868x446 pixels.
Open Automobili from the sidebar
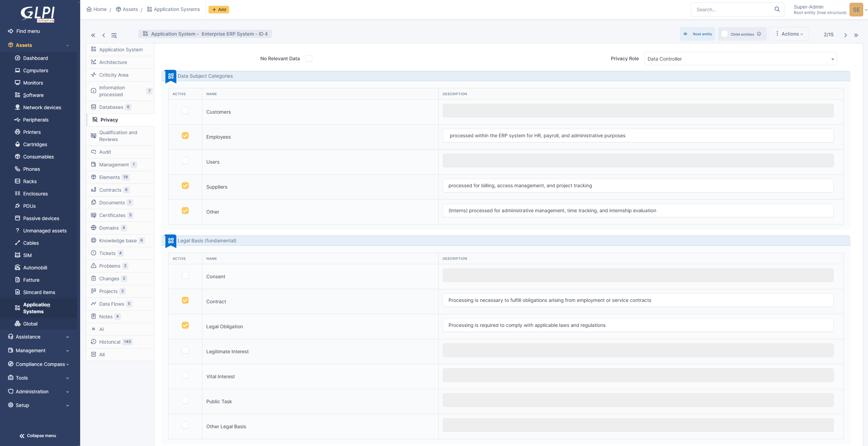click(35, 268)
